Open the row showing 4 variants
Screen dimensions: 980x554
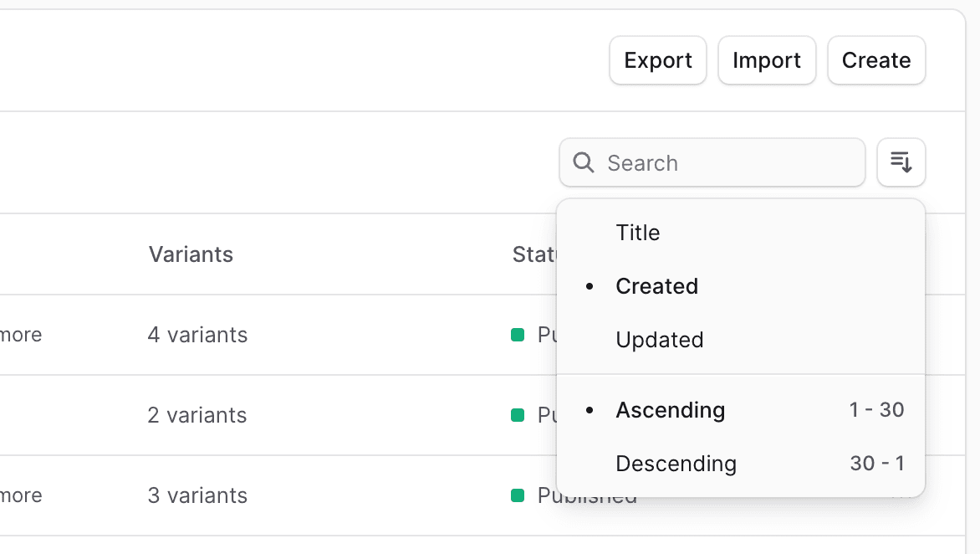[x=197, y=335]
